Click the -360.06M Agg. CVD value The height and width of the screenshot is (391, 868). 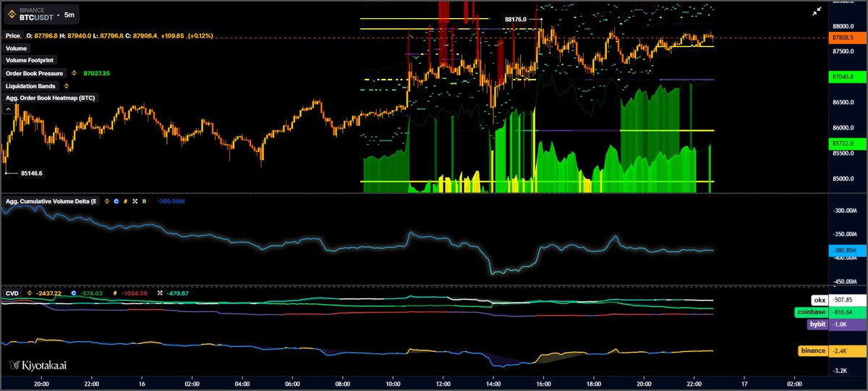point(171,201)
